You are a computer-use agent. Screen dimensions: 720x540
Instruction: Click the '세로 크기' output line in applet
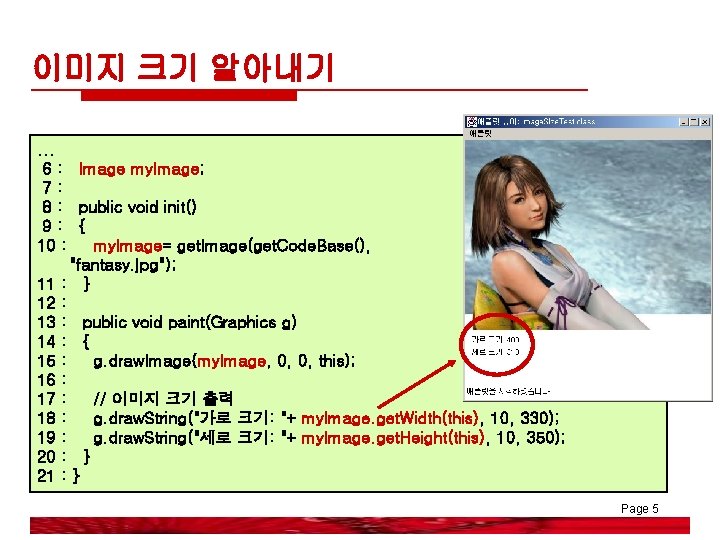tap(495, 352)
